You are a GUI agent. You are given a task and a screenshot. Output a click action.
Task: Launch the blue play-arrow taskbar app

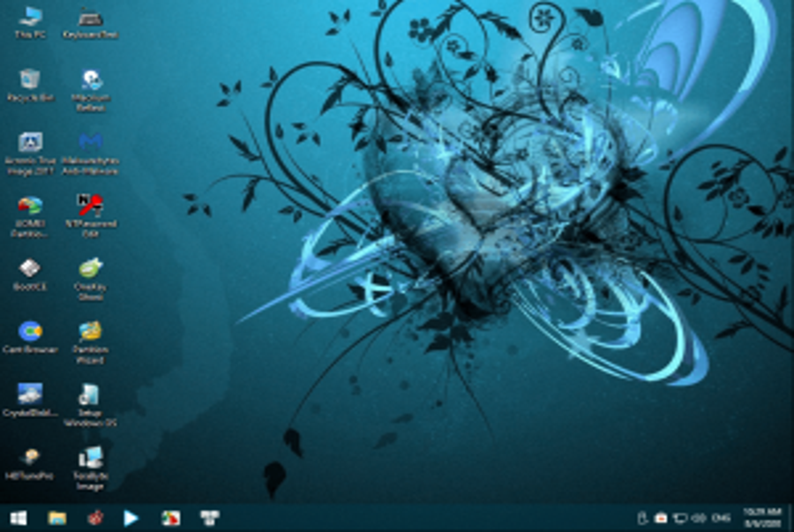pyautogui.click(x=131, y=518)
